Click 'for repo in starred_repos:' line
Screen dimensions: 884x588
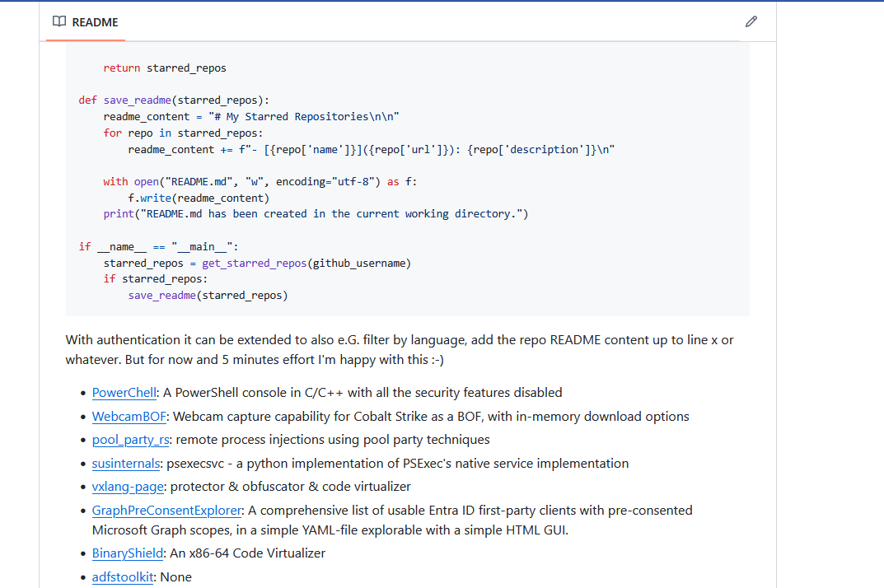183,133
